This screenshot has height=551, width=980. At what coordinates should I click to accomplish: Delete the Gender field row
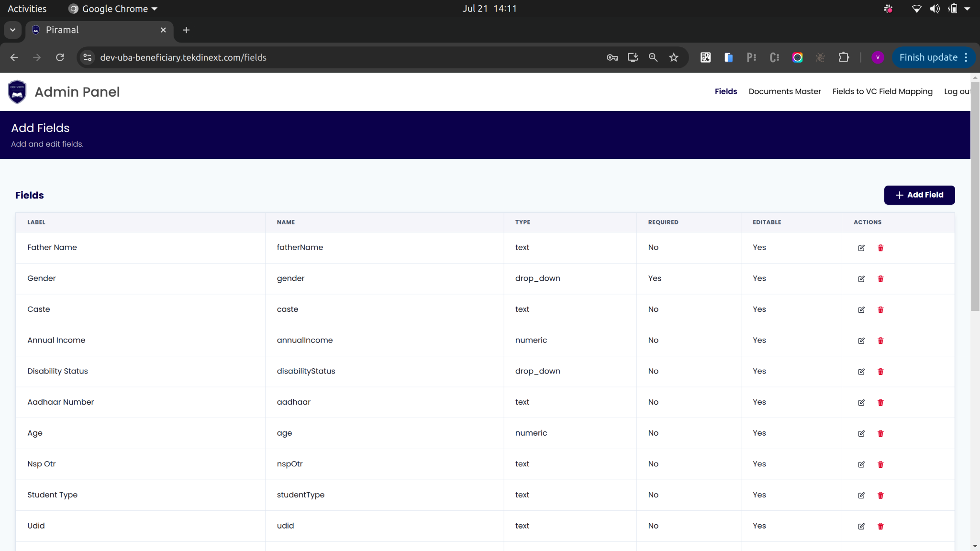pos(880,279)
